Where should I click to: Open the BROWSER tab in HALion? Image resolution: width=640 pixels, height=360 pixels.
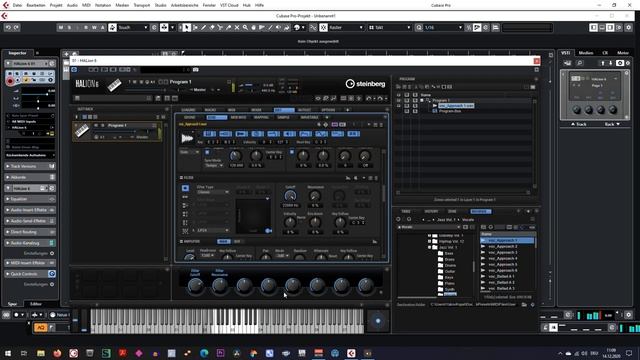(x=481, y=211)
